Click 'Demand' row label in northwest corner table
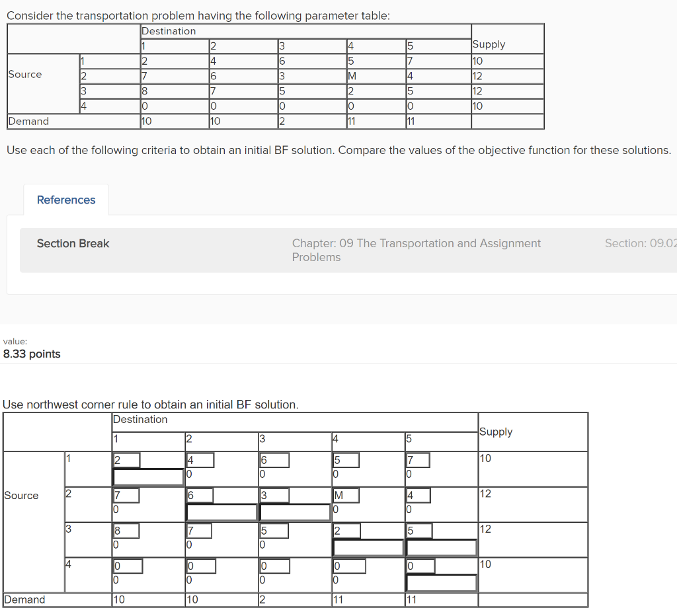677x616 pixels. [x=24, y=599]
